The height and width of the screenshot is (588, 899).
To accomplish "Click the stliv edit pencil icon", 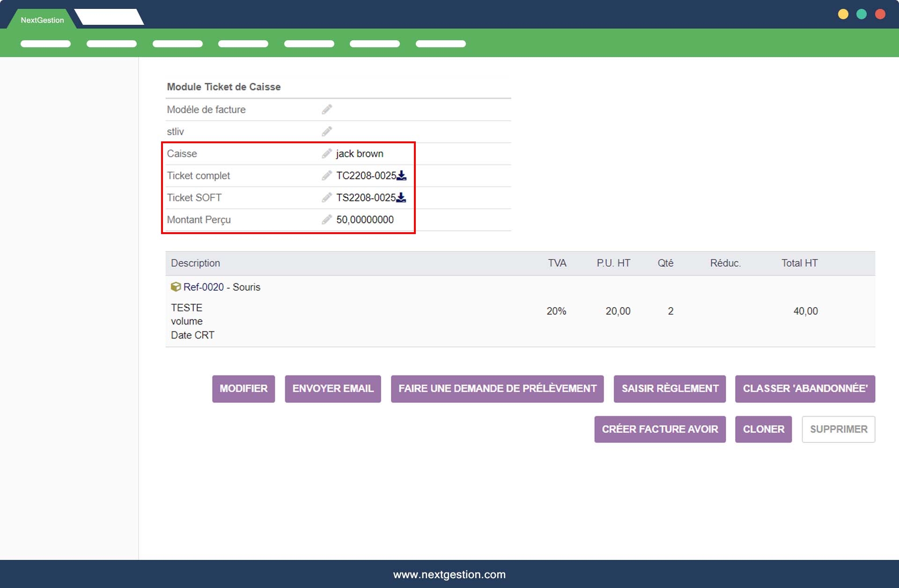I will click(327, 132).
